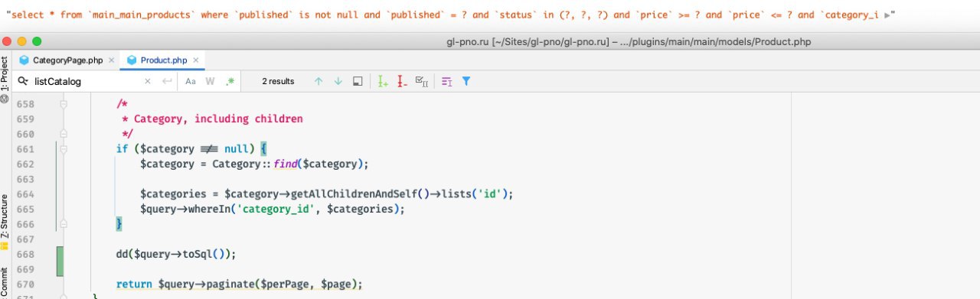Screen dimensions: 980x299
Task: Click the new line arrow in search
Action: (x=167, y=81)
